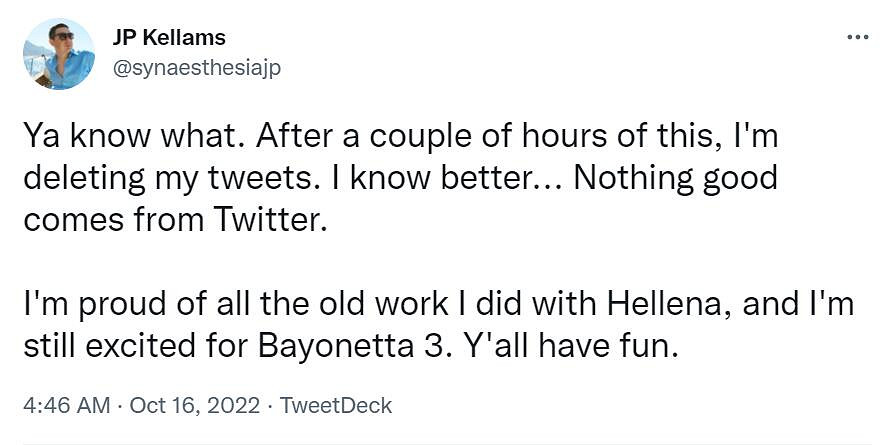
Task: Open the TweetDeck source label
Action: tap(336, 405)
